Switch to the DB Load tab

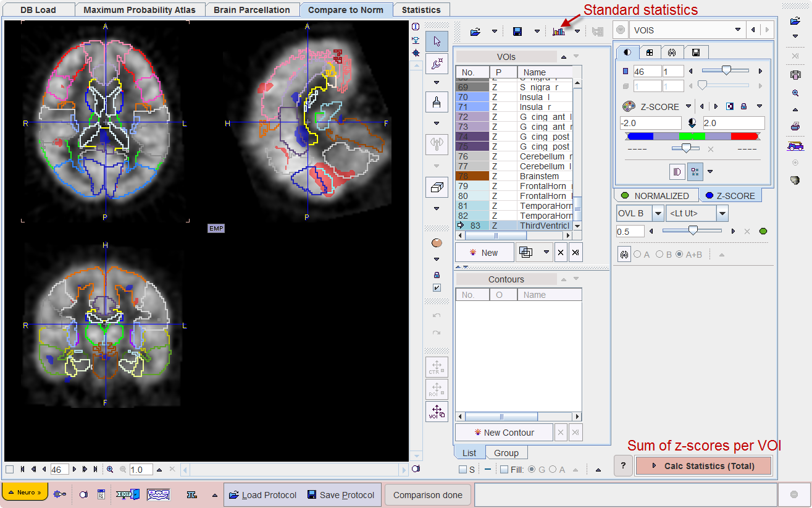(x=38, y=10)
